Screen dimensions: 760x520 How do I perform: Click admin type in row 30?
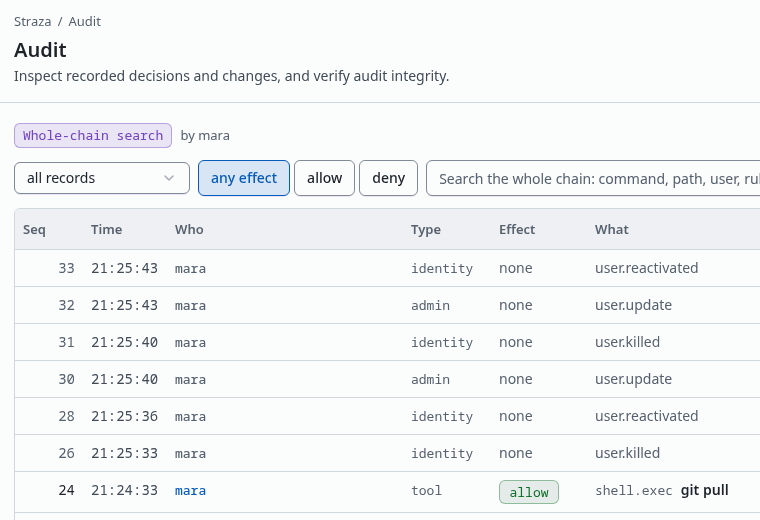click(x=430, y=379)
